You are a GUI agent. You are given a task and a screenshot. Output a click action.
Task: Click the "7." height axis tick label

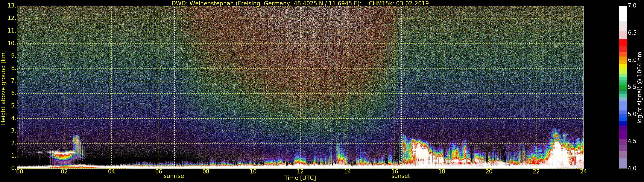(14, 81)
